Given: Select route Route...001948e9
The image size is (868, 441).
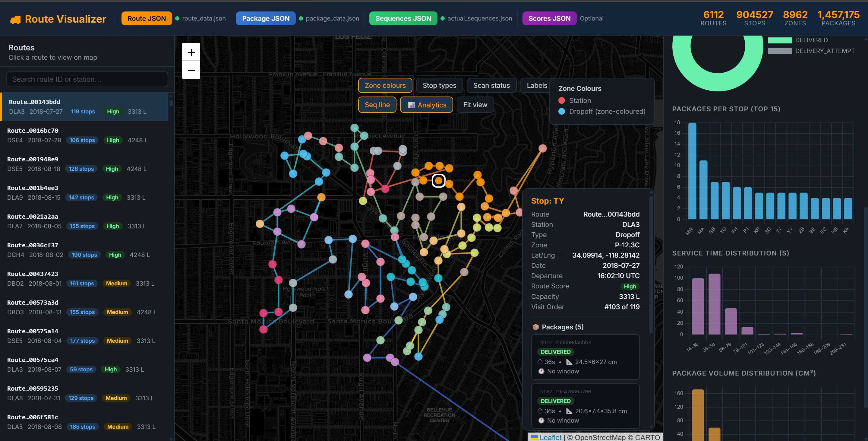Looking at the screenshot, I should tap(85, 164).
